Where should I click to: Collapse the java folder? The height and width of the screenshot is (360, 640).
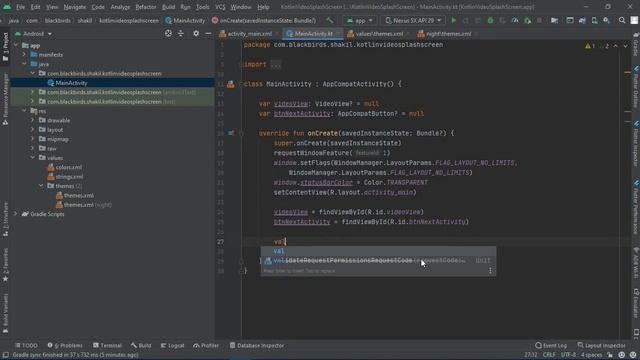24,64
